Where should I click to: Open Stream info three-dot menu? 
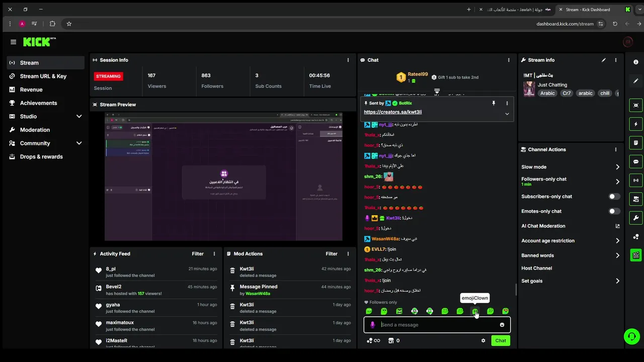616,60
